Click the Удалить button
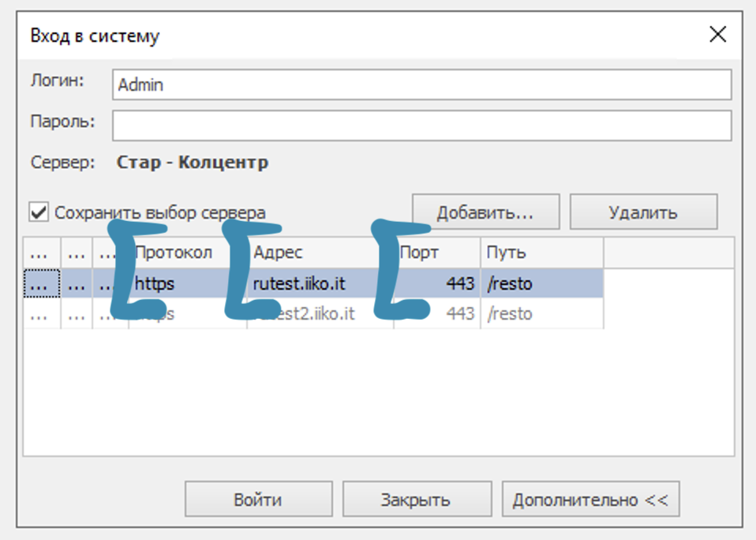The height and width of the screenshot is (540, 756). 642,212
